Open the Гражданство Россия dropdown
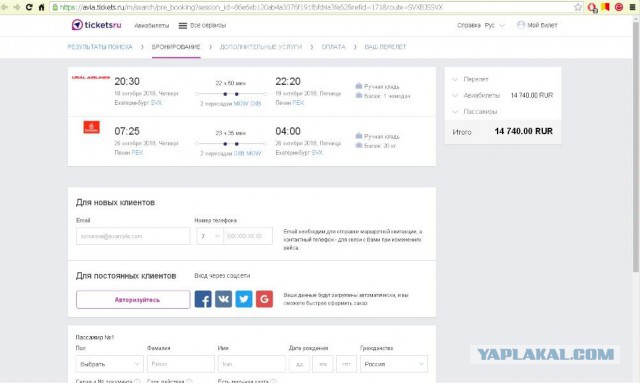The image size is (640, 384). (x=394, y=364)
